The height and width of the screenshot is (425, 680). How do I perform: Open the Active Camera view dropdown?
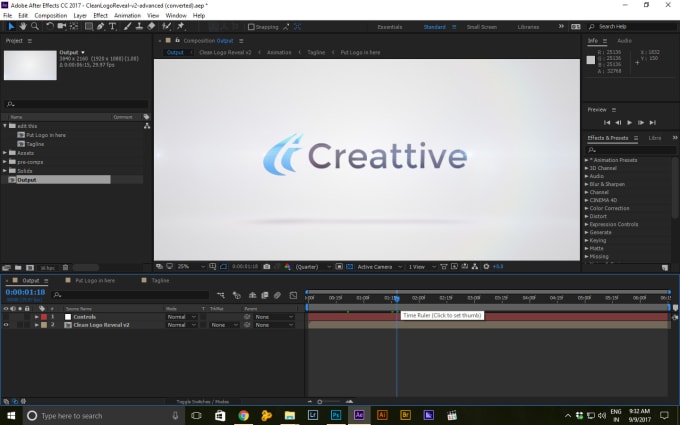pyautogui.click(x=379, y=267)
